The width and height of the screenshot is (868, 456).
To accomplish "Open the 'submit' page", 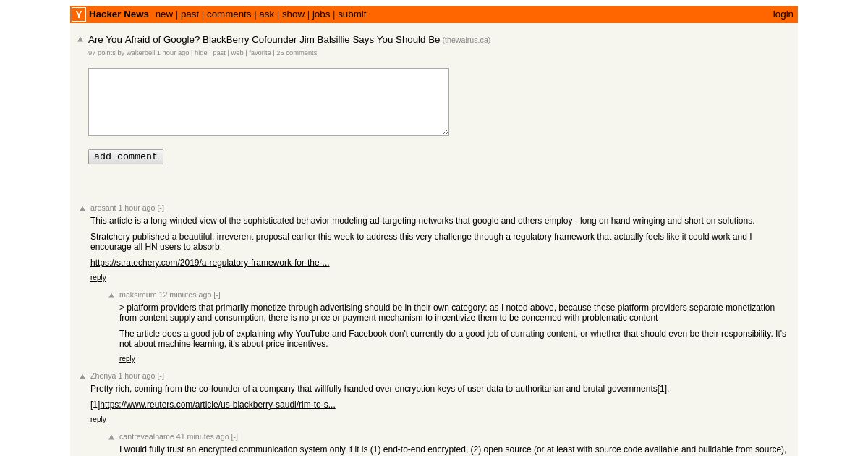I will pos(352,14).
